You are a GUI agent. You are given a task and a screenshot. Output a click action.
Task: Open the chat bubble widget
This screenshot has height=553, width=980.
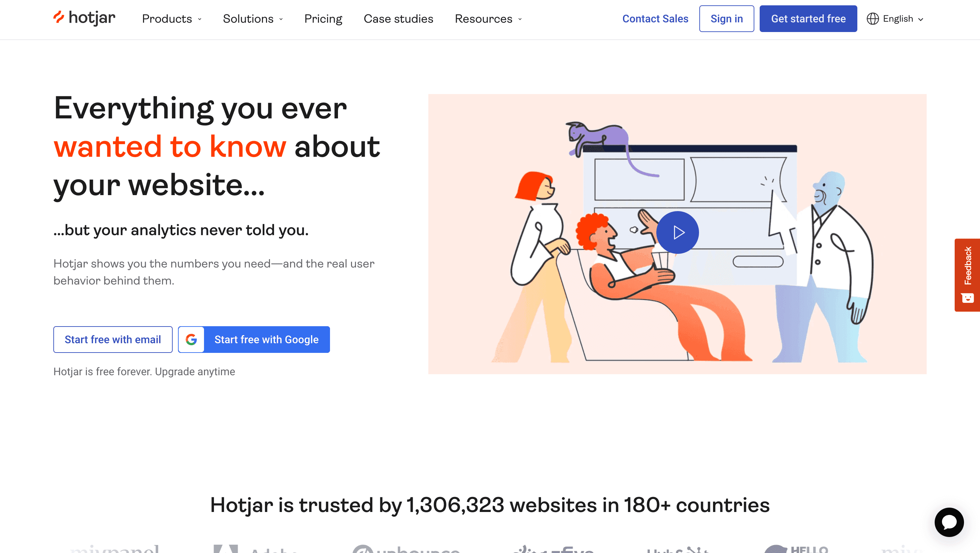949,522
